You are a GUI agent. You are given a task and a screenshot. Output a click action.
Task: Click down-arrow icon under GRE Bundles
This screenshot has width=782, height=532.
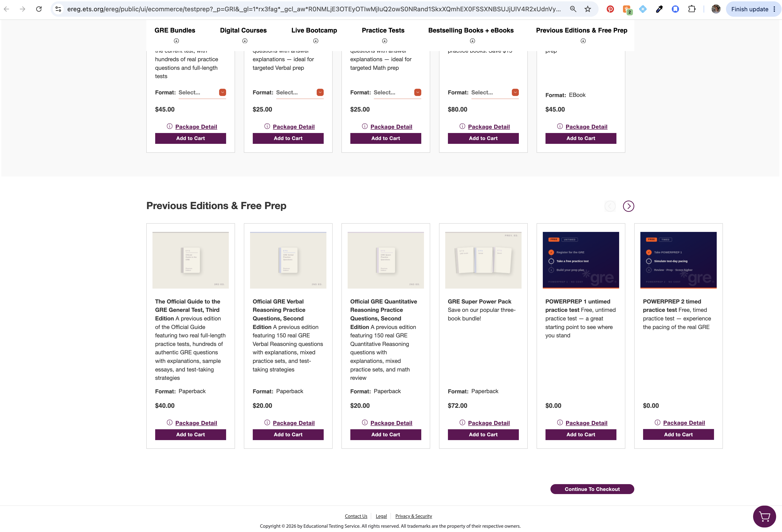pyautogui.click(x=176, y=41)
